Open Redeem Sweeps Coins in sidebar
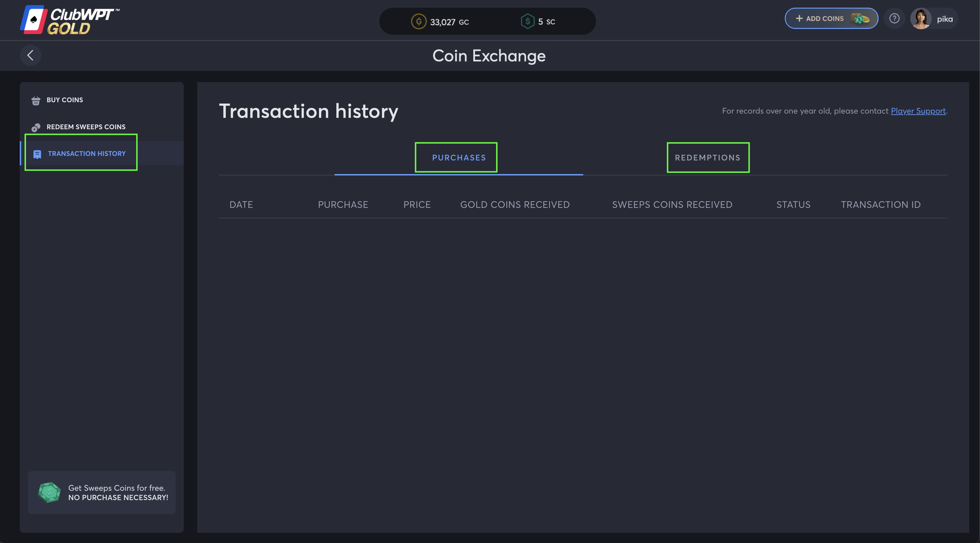This screenshot has width=980, height=543. pos(86,127)
